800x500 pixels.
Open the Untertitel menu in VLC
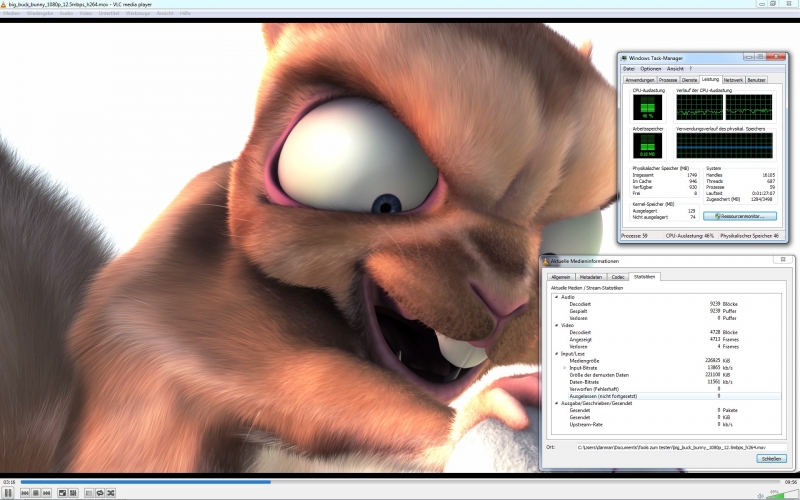tap(109, 13)
